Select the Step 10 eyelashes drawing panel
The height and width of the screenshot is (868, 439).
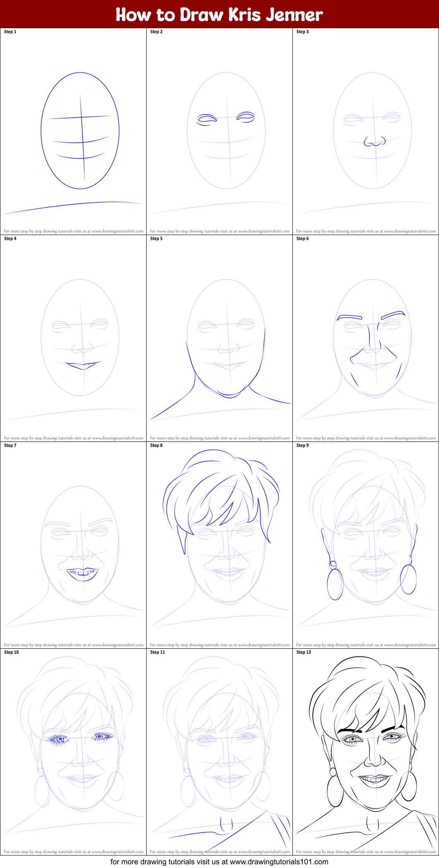(x=73, y=752)
